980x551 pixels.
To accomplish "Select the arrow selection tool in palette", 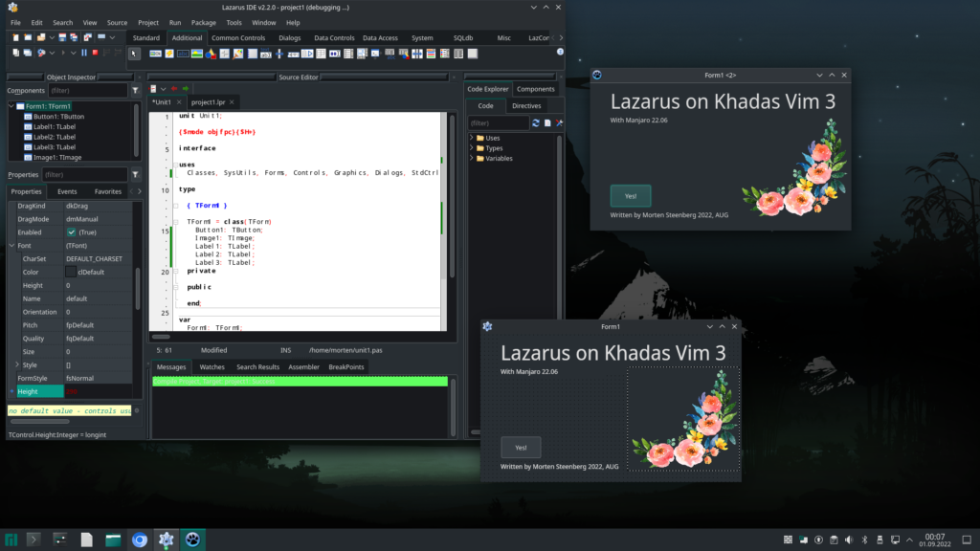I will coord(134,54).
